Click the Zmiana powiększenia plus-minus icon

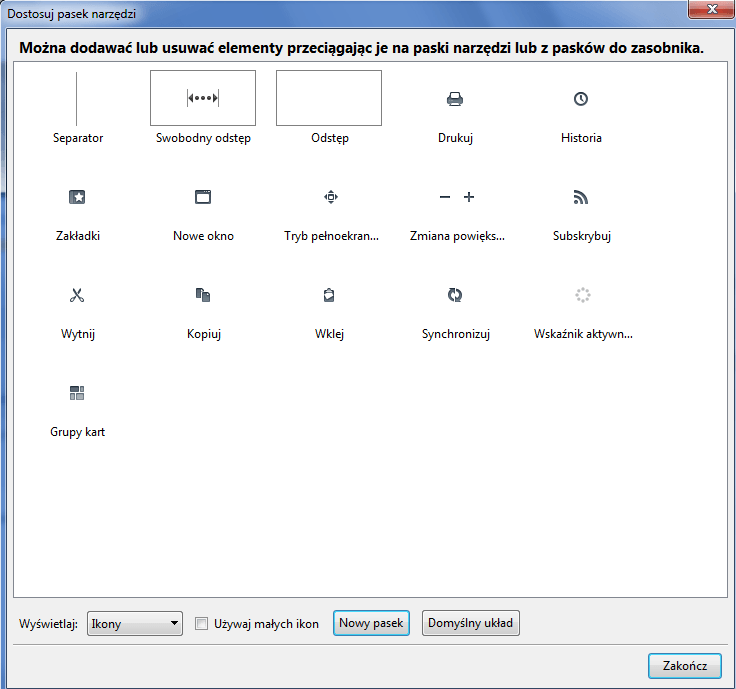tap(457, 198)
